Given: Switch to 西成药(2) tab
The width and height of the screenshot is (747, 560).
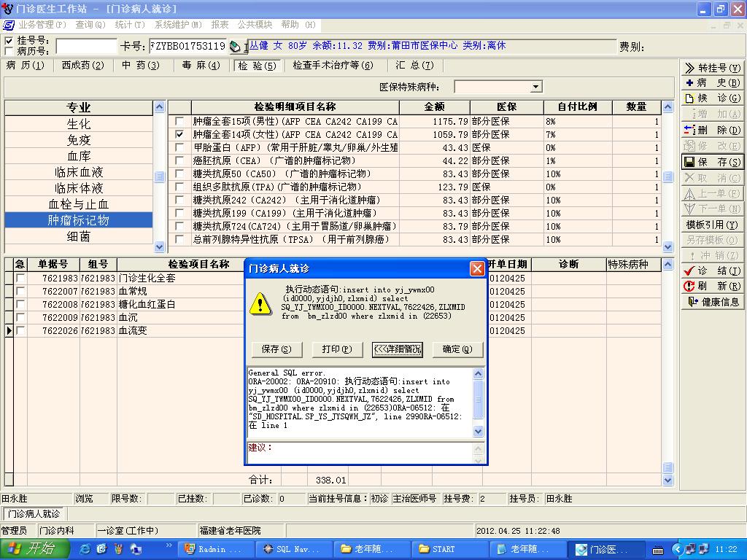Looking at the screenshot, I should (83, 65).
